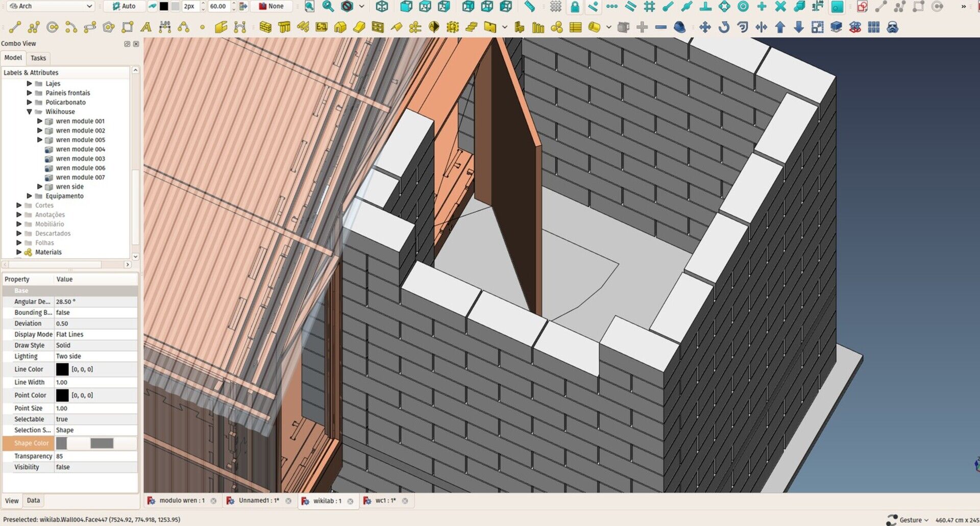Image resolution: width=980 pixels, height=526 pixels.
Task: Click the Array grid tool
Action: (x=874, y=27)
